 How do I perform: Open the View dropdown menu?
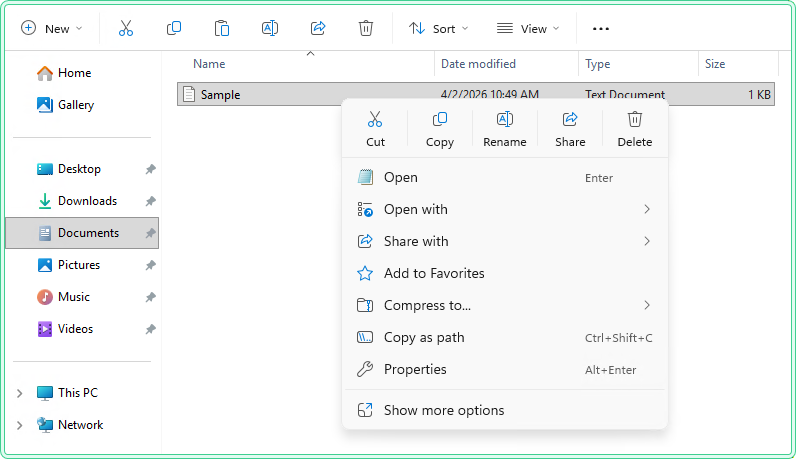[528, 28]
